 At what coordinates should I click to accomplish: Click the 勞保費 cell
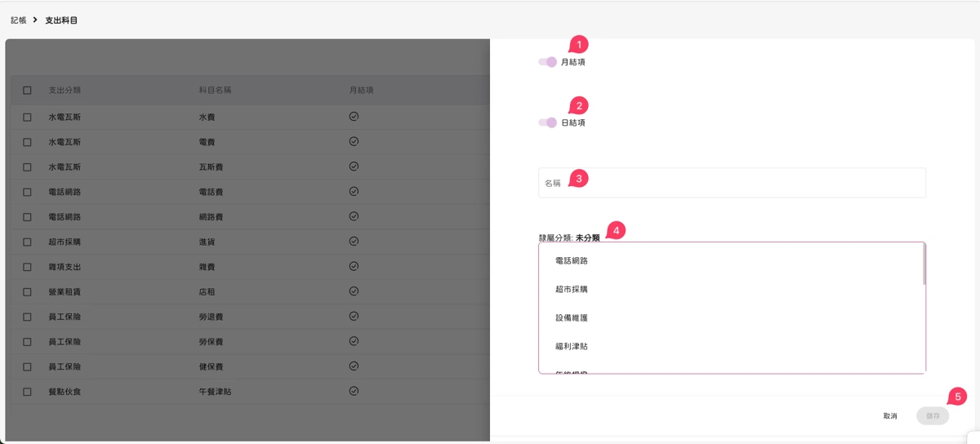click(x=212, y=342)
